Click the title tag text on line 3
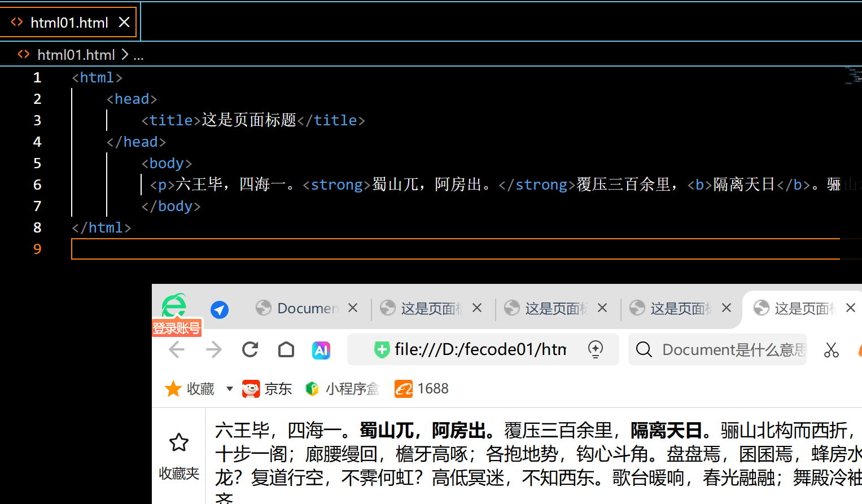 tap(249, 120)
